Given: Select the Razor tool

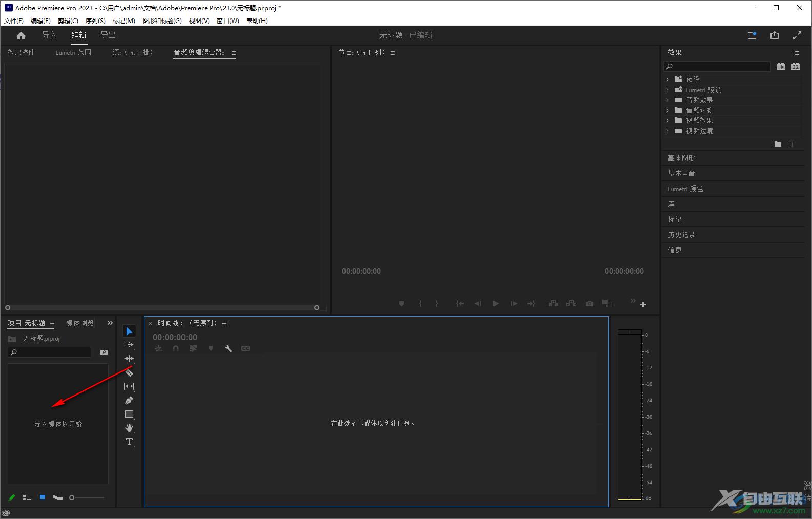Looking at the screenshot, I should point(129,372).
